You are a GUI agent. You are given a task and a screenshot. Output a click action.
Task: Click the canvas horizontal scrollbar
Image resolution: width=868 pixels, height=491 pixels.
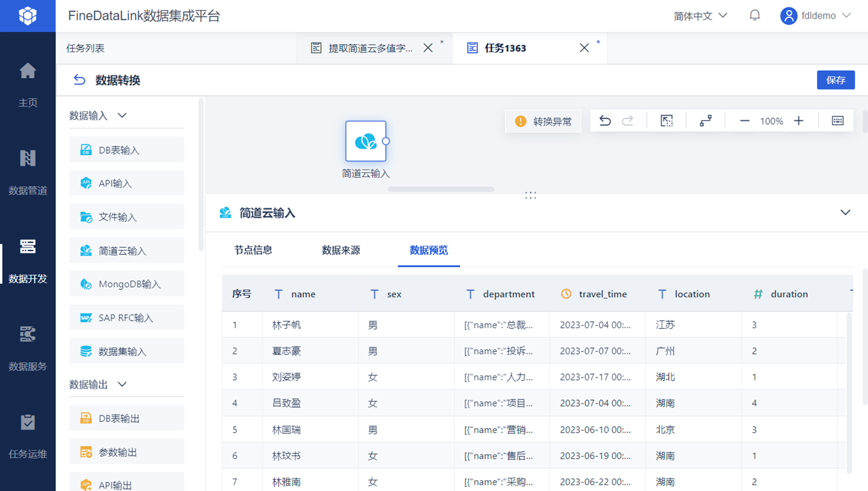[441, 189]
